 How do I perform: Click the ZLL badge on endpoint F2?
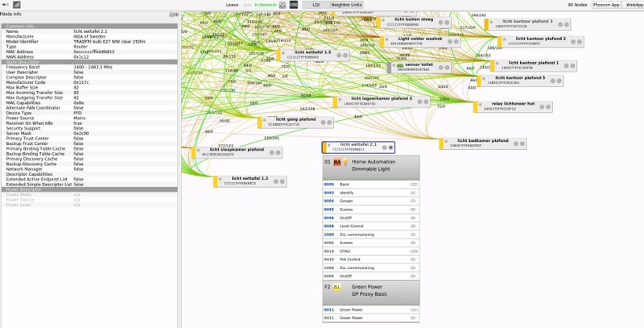click(x=336, y=287)
